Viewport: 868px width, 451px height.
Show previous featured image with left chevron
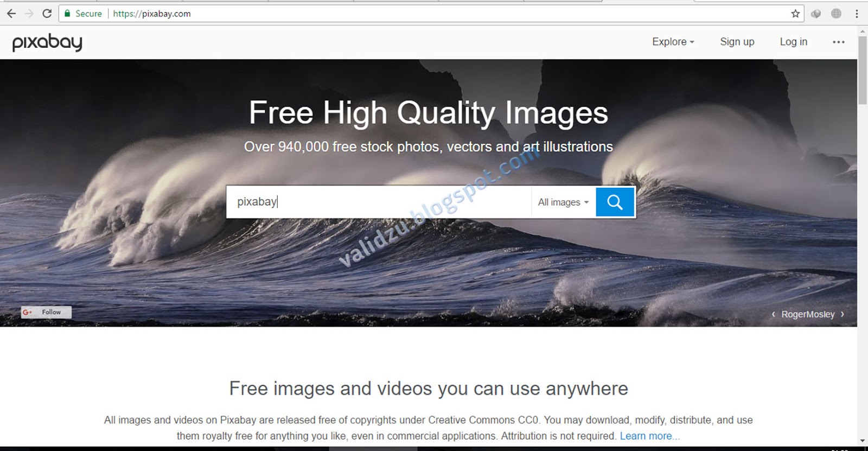[773, 314]
